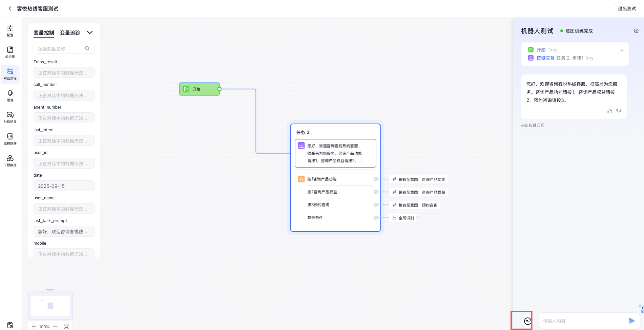Click thumbs up on bot reply
Screen dimensions: 644x330
click(610, 111)
